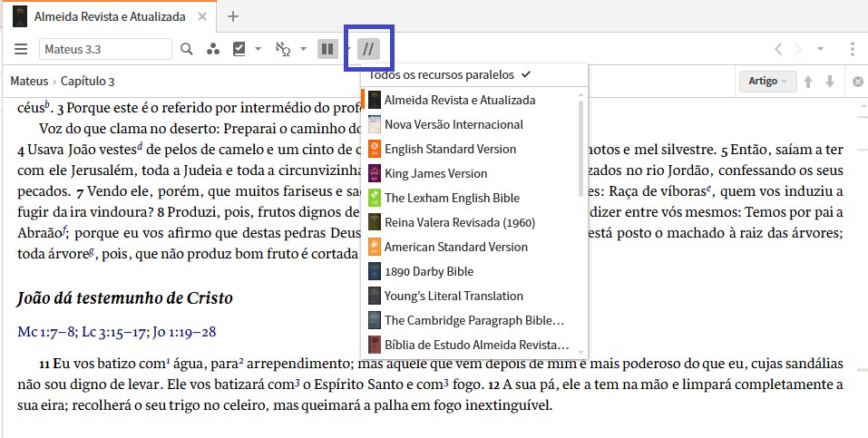
Task: Click footnote 1 after batizo com
Action: (x=169, y=361)
